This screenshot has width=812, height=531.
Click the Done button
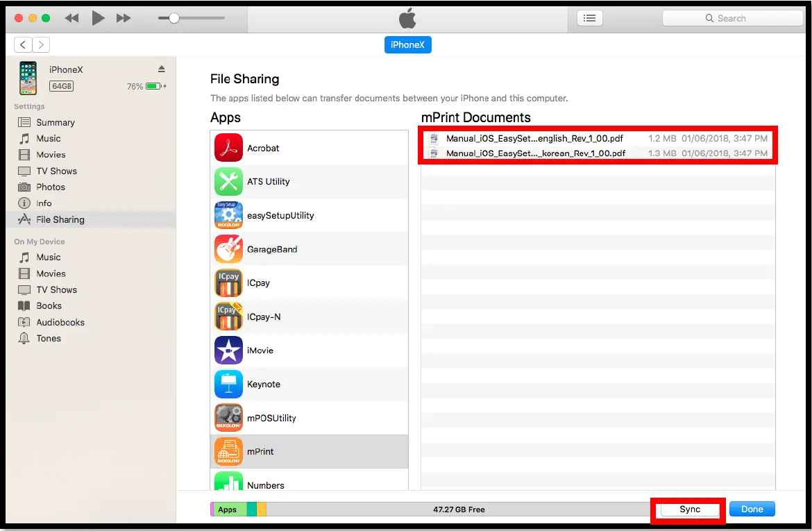click(x=752, y=509)
